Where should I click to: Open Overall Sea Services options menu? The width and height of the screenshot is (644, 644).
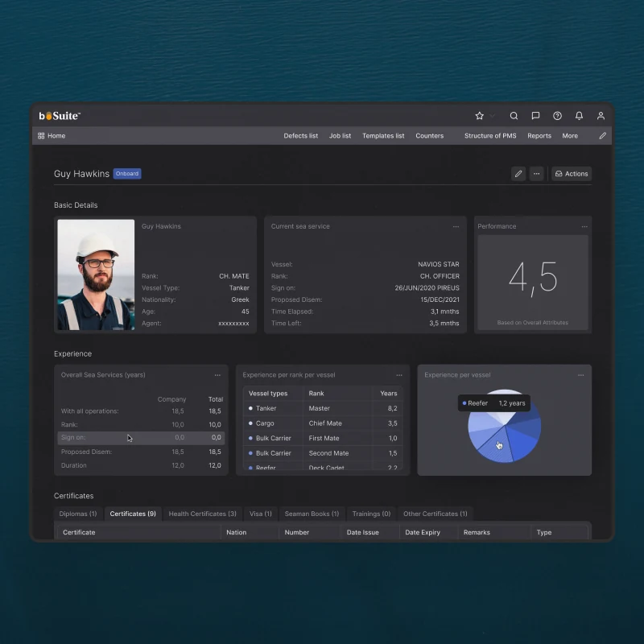point(217,375)
